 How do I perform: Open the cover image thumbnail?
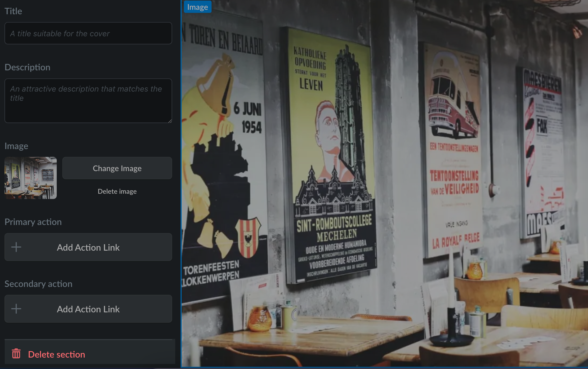click(31, 178)
